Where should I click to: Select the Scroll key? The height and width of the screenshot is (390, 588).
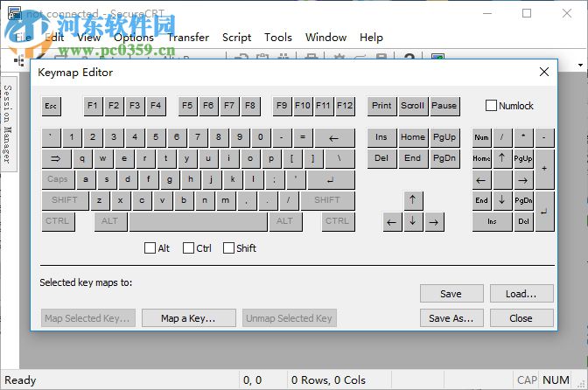[413, 106]
